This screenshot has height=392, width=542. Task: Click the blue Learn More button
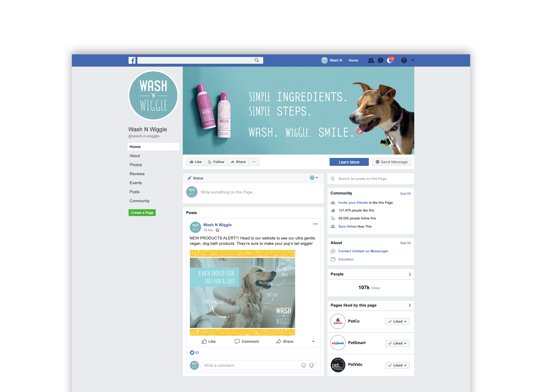[x=349, y=162]
